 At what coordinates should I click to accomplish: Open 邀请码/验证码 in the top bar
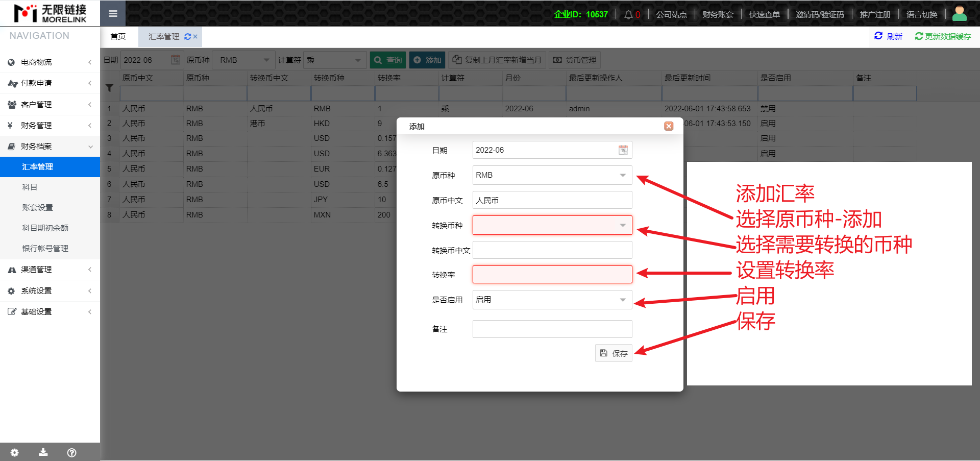(x=820, y=14)
